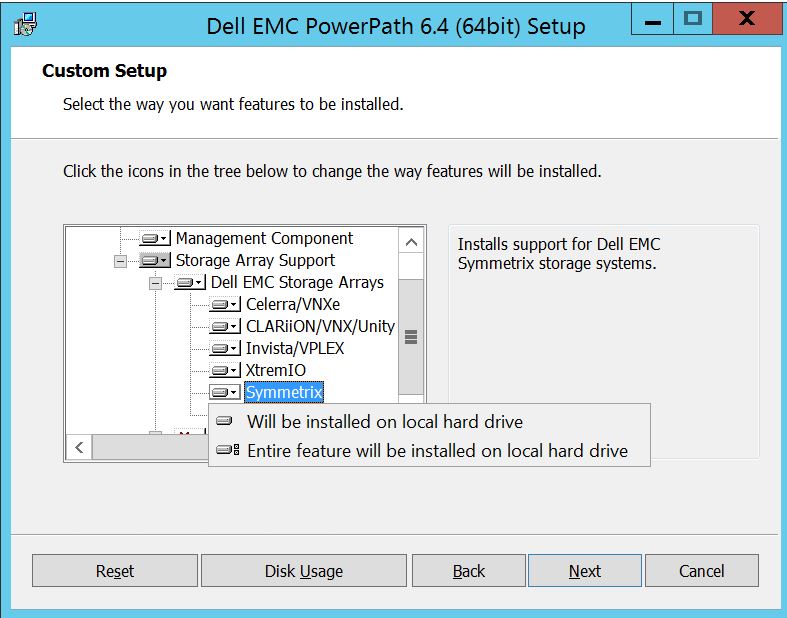787x618 pixels.
Task: Click the Management Component drive icon
Action: click(155, 239)
